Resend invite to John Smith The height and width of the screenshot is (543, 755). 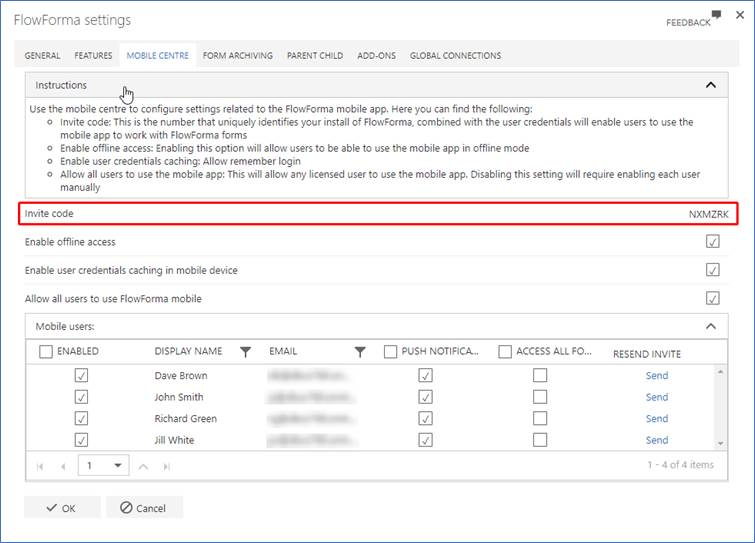tap(657, 397)
